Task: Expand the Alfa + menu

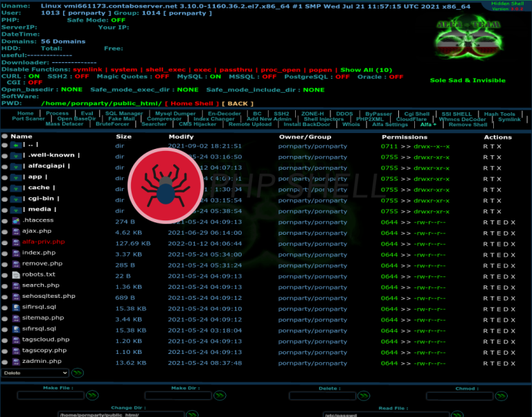Action: 428,125
